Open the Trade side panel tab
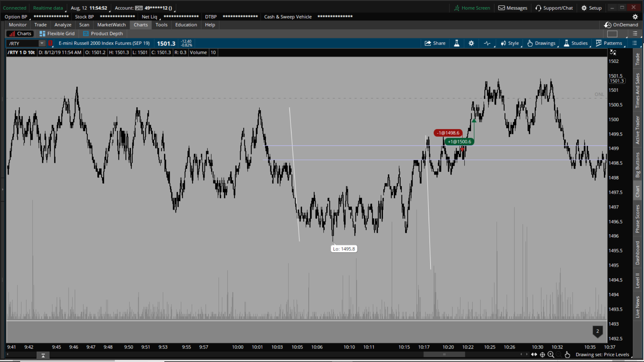 (637, 59)
